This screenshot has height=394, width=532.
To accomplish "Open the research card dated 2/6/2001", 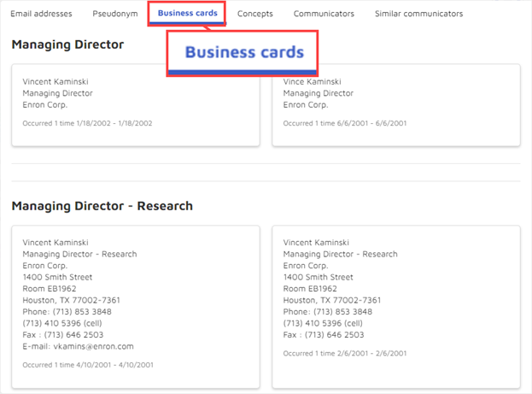I will pos(396,306).
